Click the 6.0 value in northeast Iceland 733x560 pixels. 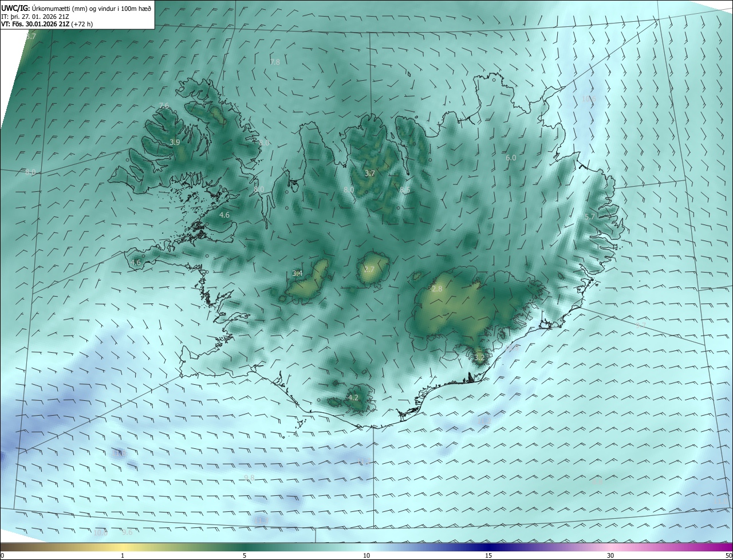(x=511, y=157)
